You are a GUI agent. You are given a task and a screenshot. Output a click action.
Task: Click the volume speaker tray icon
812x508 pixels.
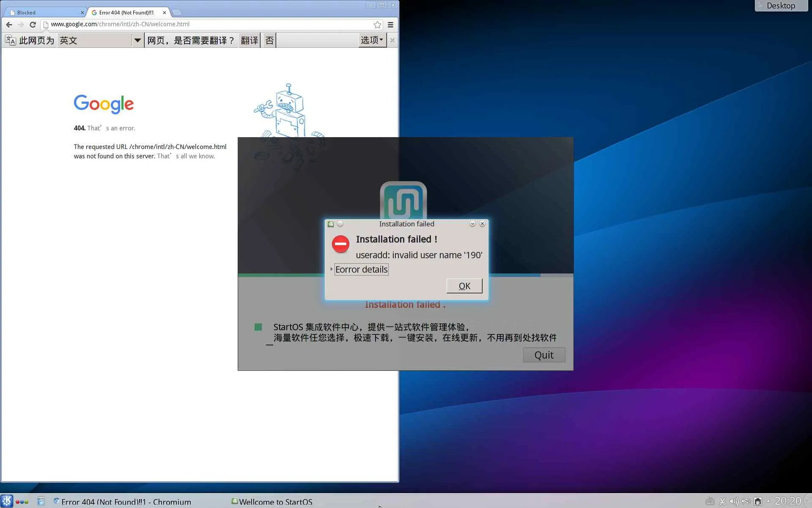point(734,501)
